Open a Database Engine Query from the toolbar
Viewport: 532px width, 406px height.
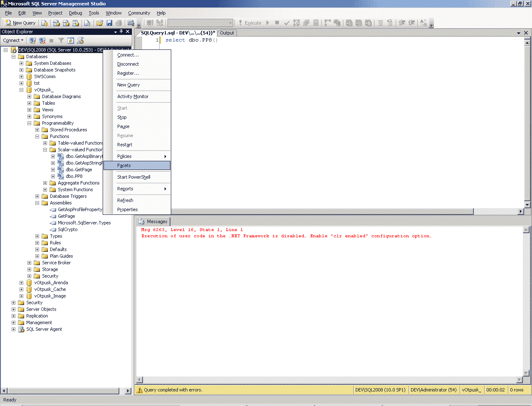coord(44,23)
